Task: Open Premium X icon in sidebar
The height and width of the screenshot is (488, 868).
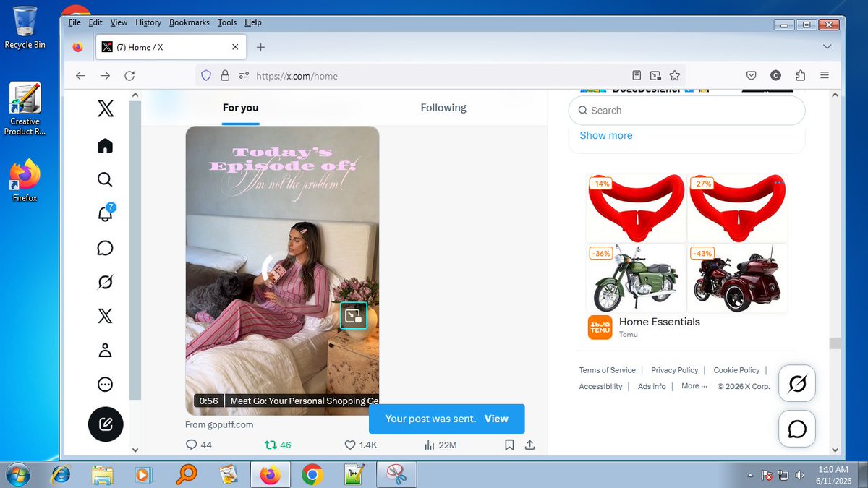Action: click(106, 316)
